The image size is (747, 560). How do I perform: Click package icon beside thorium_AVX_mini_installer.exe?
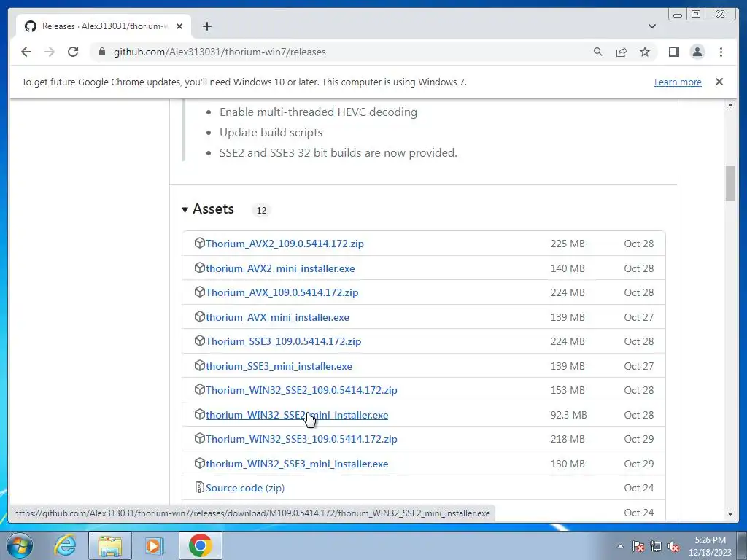200,316
